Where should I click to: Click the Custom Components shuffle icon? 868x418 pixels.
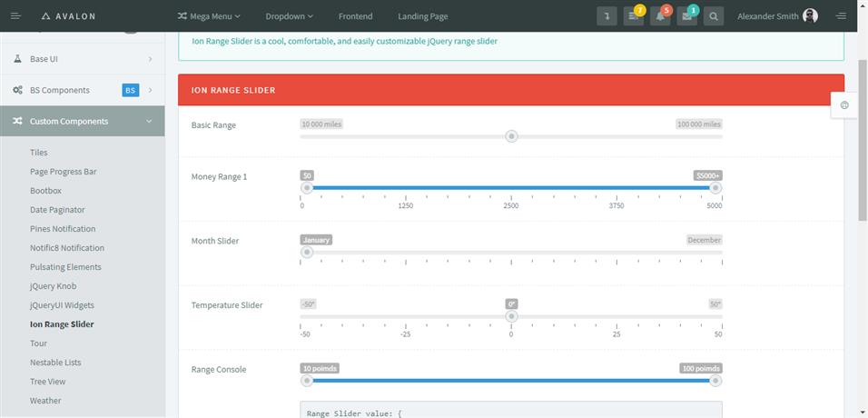point(18,121)
